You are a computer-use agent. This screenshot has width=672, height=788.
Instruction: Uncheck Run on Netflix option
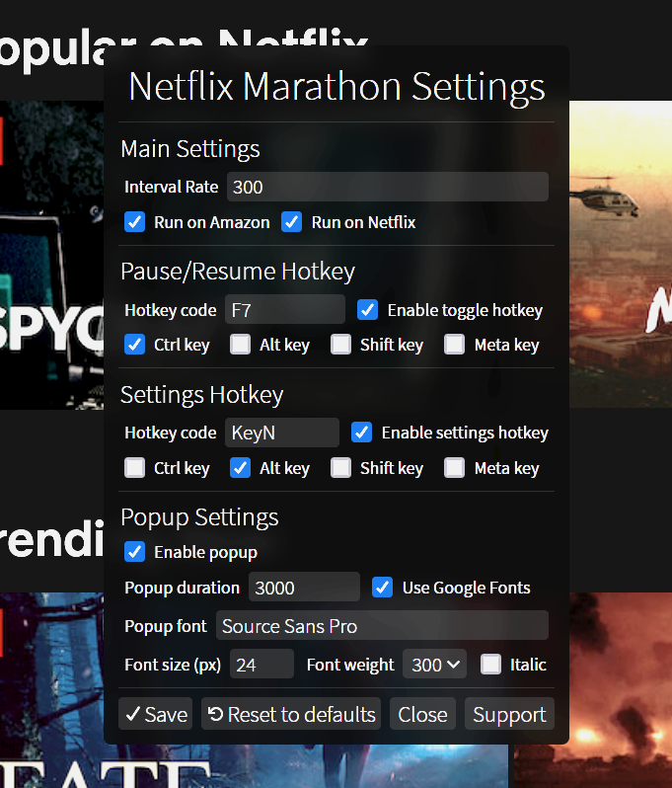tap(292, 222)
